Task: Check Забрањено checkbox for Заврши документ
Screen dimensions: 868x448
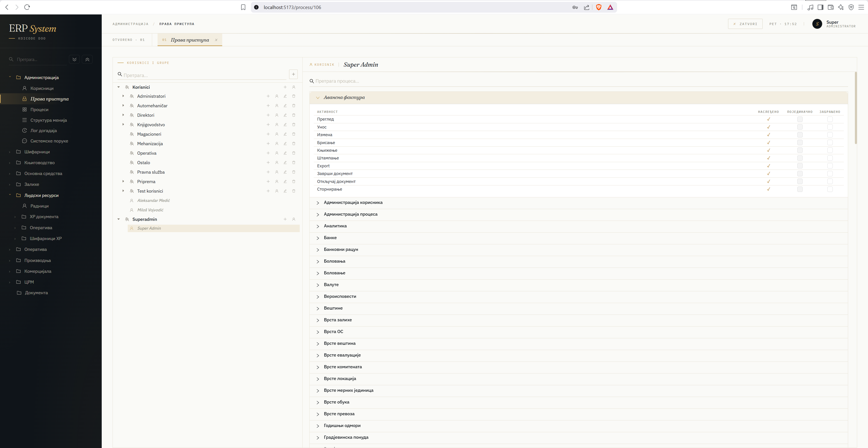Action: point(830,174)
